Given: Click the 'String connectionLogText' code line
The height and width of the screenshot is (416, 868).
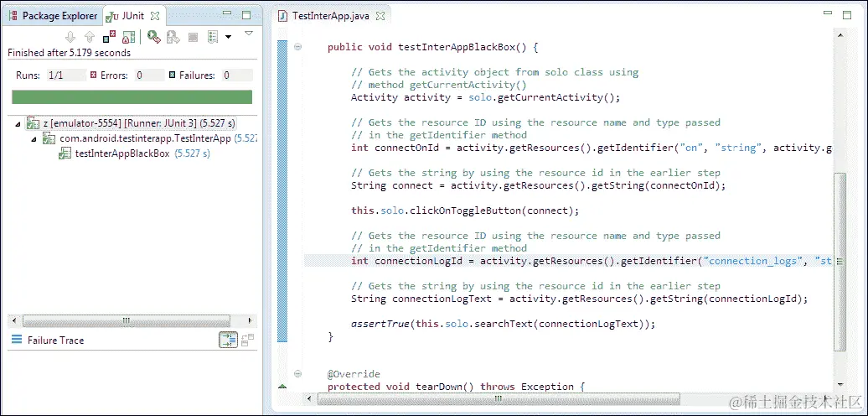Looking at the screenshot, I should (580, 299).
